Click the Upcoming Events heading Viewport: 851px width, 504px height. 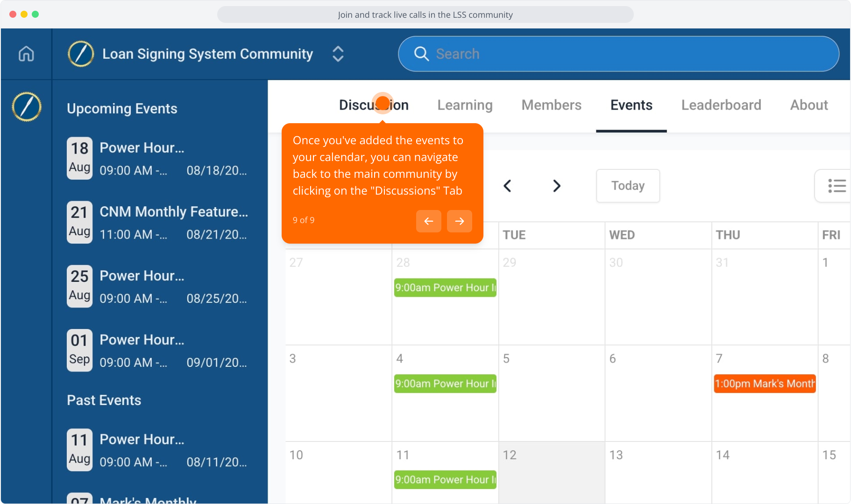(122, 109)
